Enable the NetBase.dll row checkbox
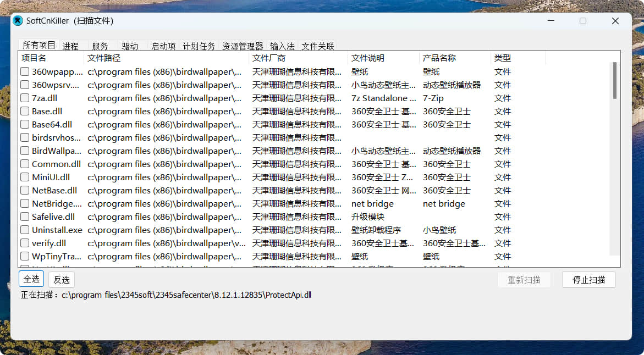The image size is (644, 355). click(25, 191)
